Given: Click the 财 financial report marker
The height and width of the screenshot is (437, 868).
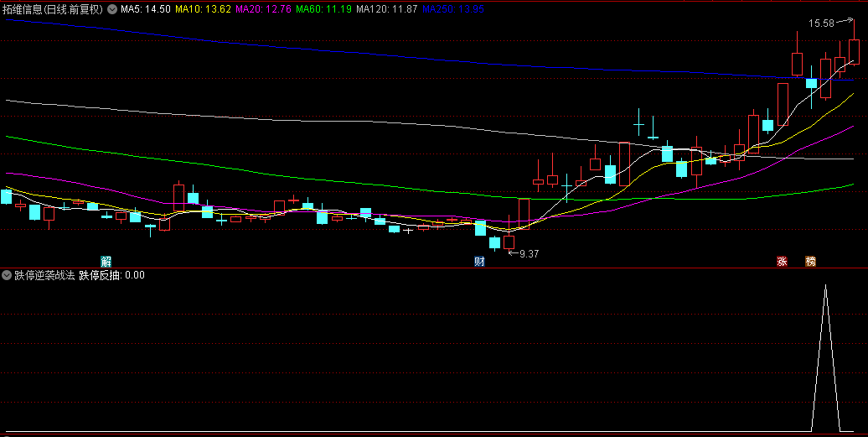Looking at the screenshot, I should 479,262.
